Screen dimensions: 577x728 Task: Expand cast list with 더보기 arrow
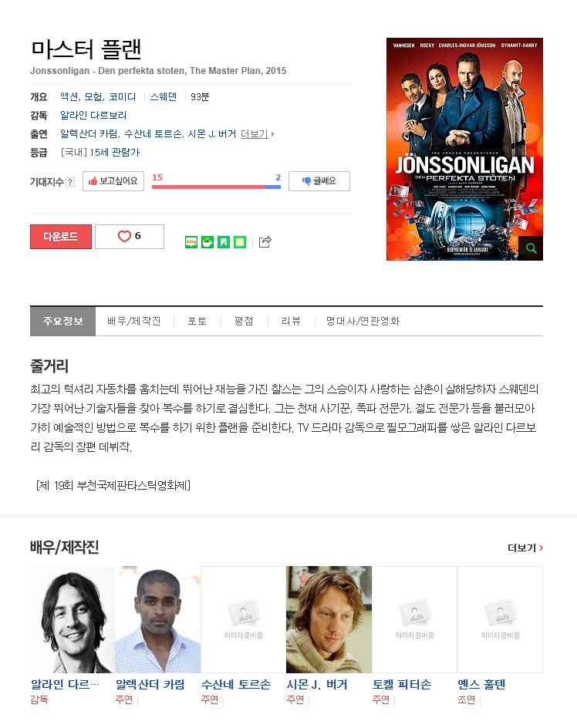pyautogui.click(x=257, y=134)
